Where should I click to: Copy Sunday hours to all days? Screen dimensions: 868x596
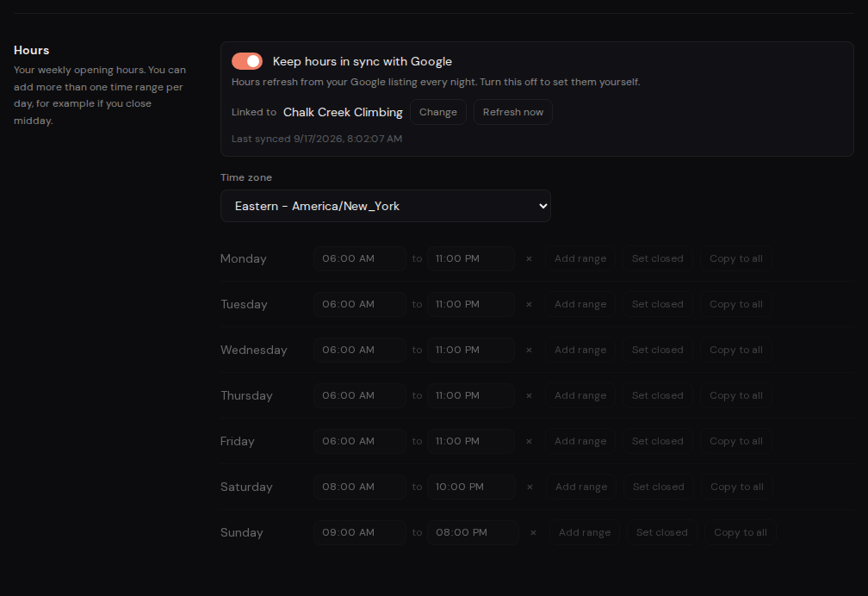tap(741, 532)
